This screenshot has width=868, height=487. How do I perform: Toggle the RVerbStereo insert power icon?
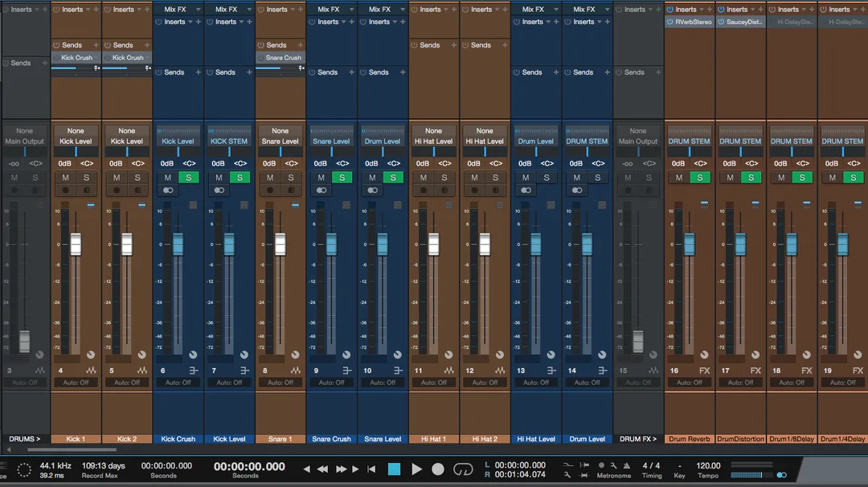(x=669, y=22)
